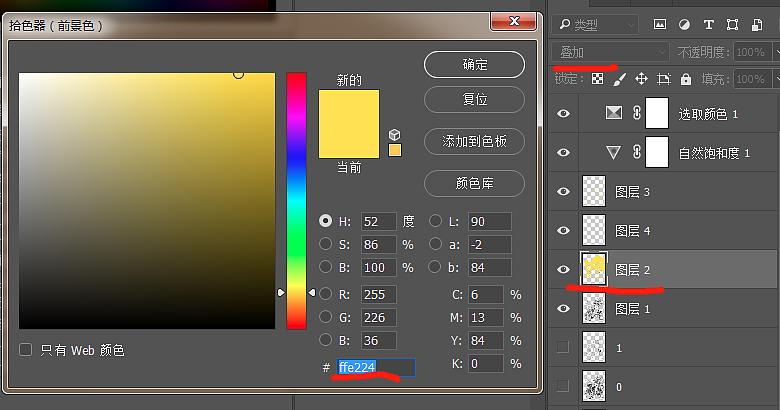Select 图层 1 layer thumbnail
Image resolution: width=780 pixels, height=410 pixels.
click(x=594, y=308)
